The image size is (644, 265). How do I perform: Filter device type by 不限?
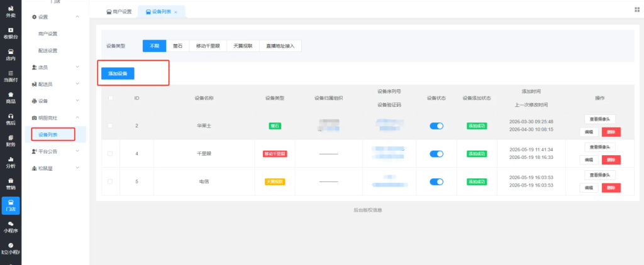click(154, 46)
